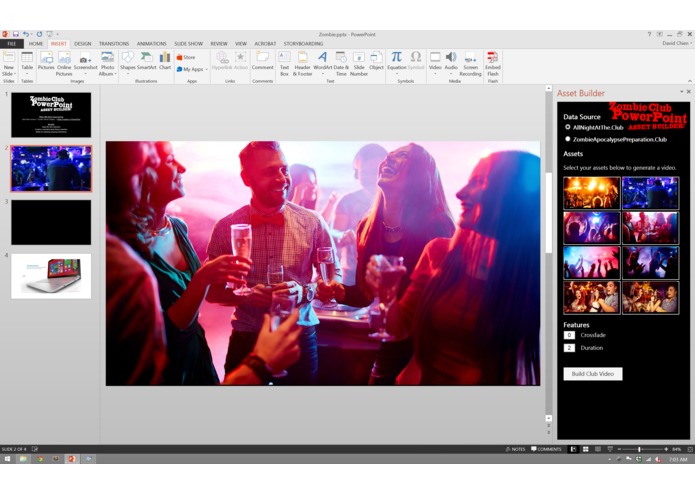Select slide 3 black thumbnail
Screen dimensions: 695x494
[51, 222]
